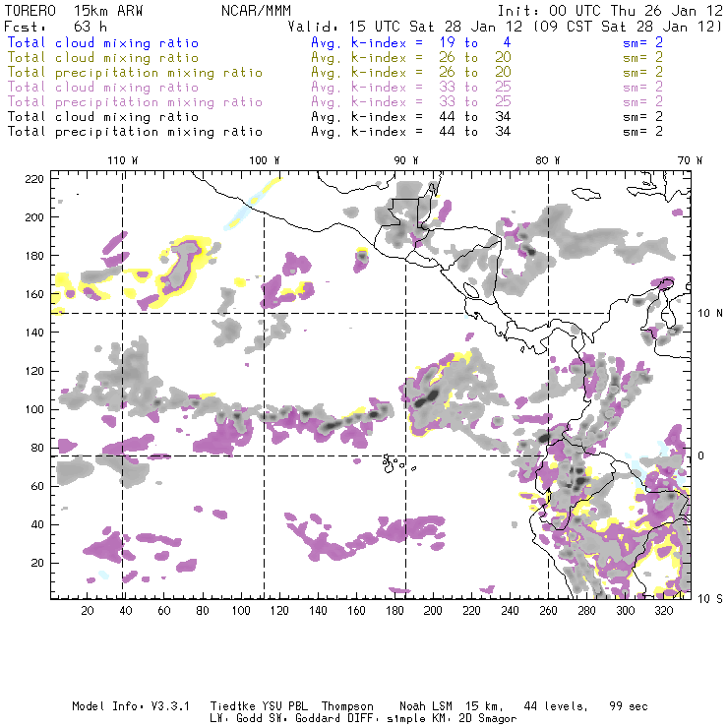
Task: Click the '60' tick on the vertical axis
Action: pyautogui.click(x=37, y=487)
